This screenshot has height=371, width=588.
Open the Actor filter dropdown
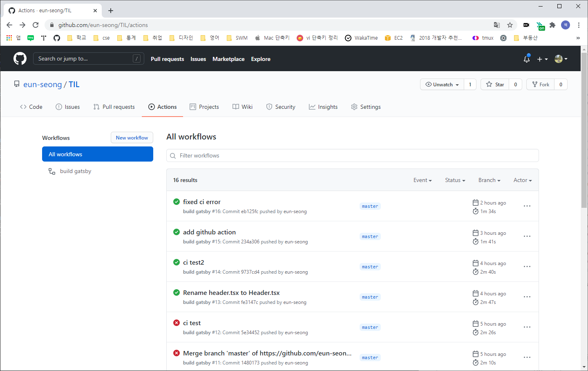[x=523, y=180]
